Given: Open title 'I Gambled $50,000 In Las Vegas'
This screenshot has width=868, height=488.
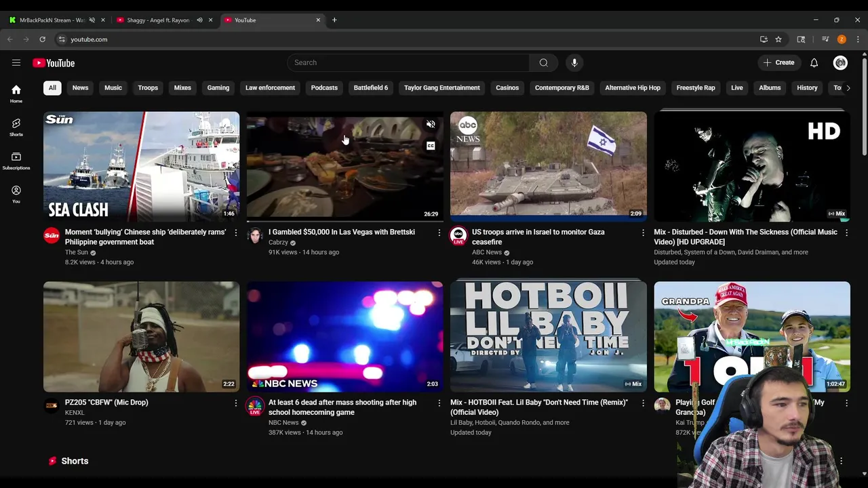Looking at the screenshot, I should click(x=342, y=232).
